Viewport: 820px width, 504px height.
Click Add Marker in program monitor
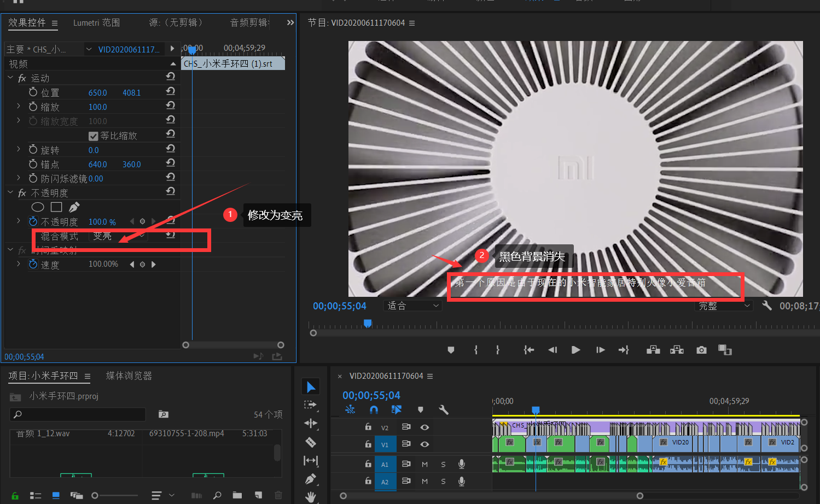451,350
